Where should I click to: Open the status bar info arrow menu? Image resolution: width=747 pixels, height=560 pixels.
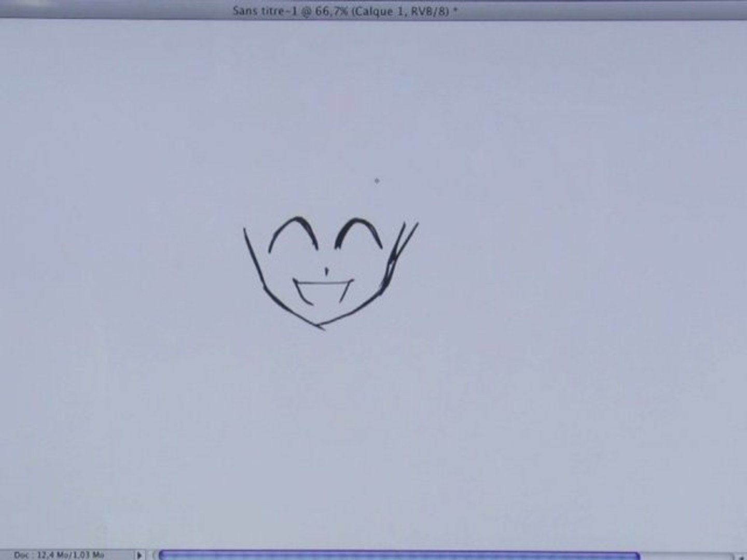tap(139, 555)
